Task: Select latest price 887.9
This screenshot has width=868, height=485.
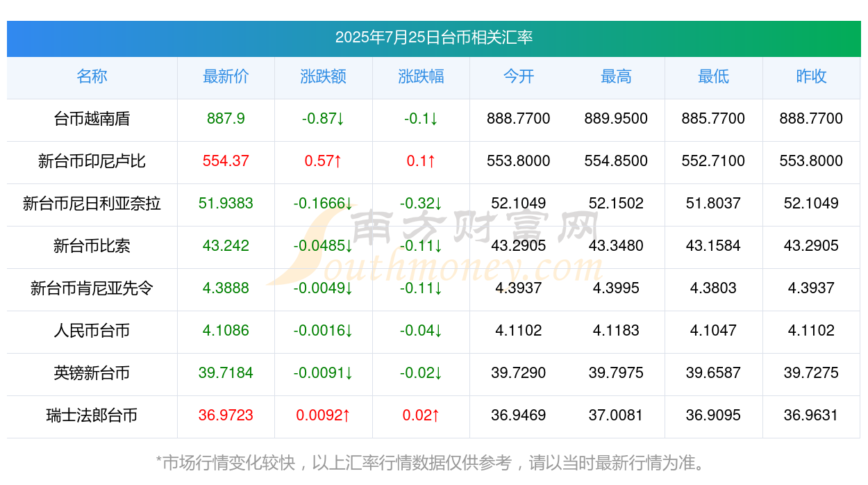Action: coord(226,119)
